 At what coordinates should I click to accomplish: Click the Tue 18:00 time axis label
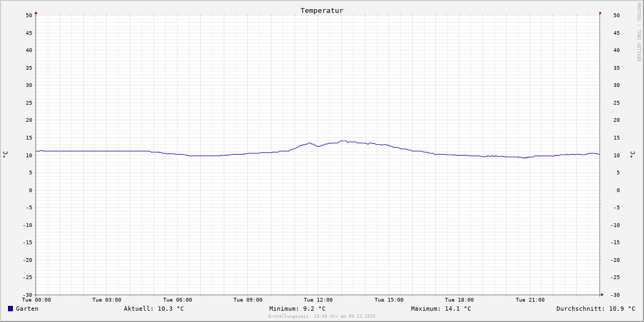pos(459,300)
